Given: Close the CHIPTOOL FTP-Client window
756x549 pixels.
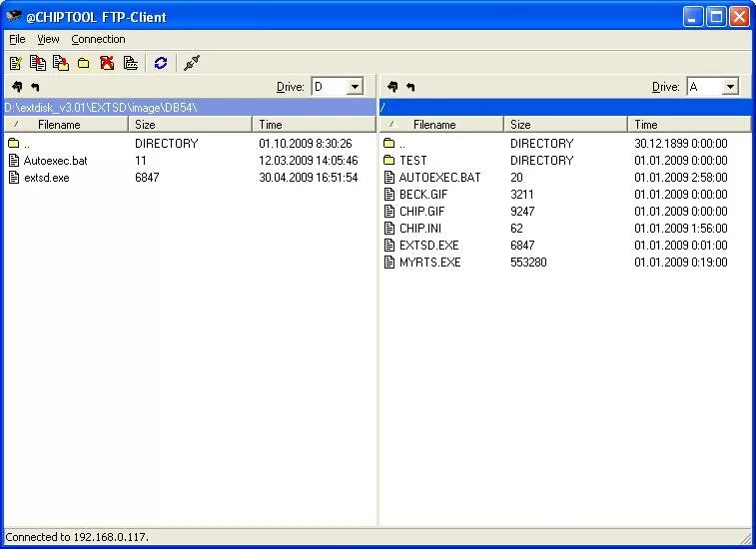Looking at the screenshot, I should (x=739, y=17).
